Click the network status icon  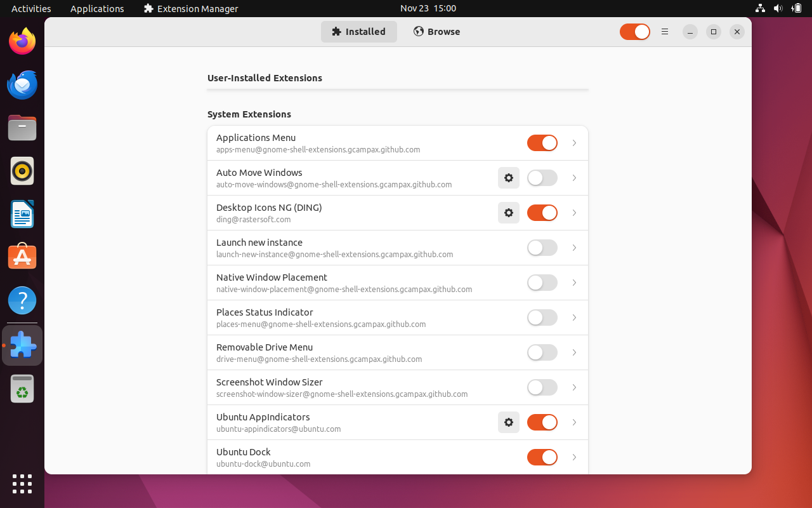pos(760,8)
